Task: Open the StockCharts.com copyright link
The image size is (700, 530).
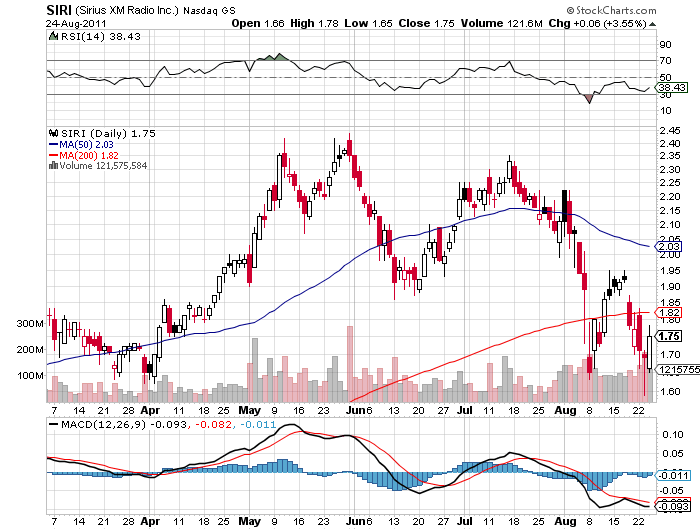Action: pos(612,10)
